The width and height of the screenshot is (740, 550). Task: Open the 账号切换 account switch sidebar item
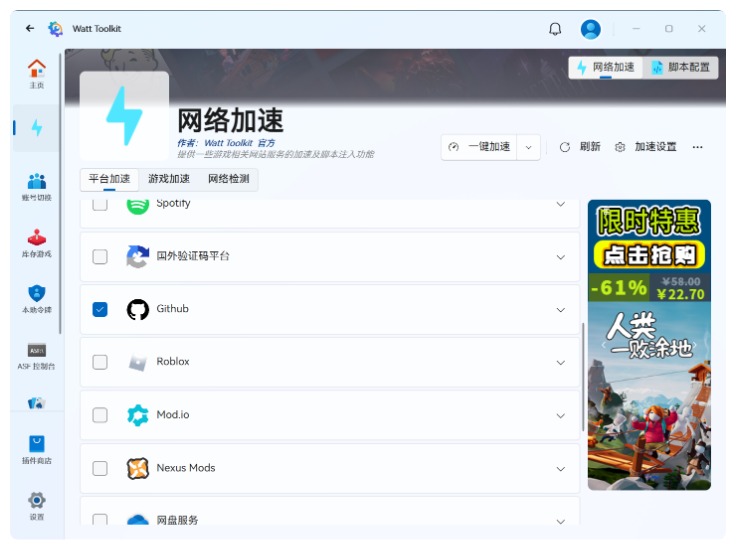(37, 186)
